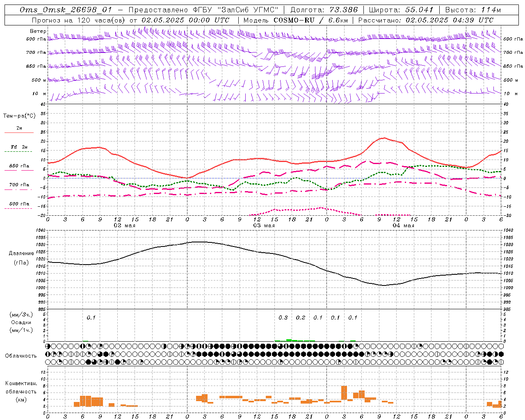Click the Td 2м dew point legend entry
525x420 pixels.
[19, 147]
